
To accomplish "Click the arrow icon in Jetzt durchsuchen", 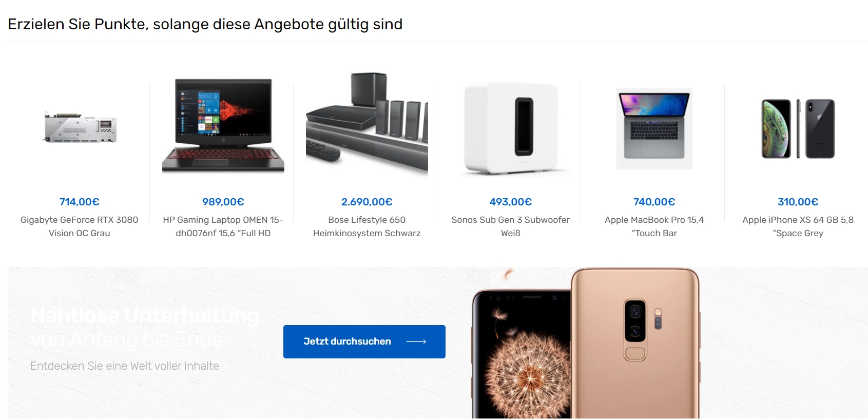I will click(416, 341).
